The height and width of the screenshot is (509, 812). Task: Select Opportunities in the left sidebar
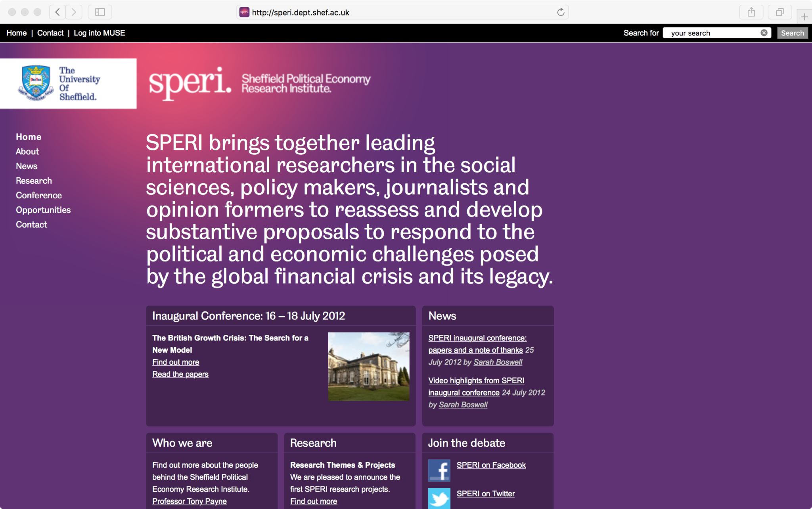[43, 210]
